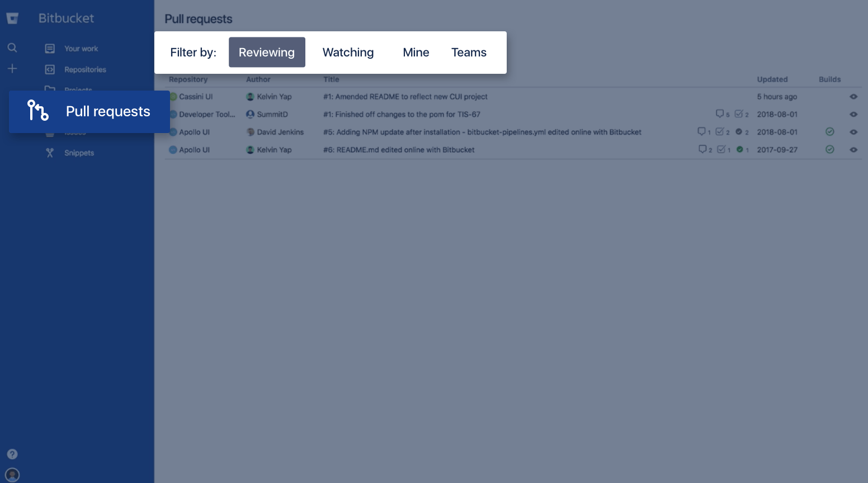Toggle watching on the Cassini UI pull request
Screen dimensions: 868x483
(853, 96)
